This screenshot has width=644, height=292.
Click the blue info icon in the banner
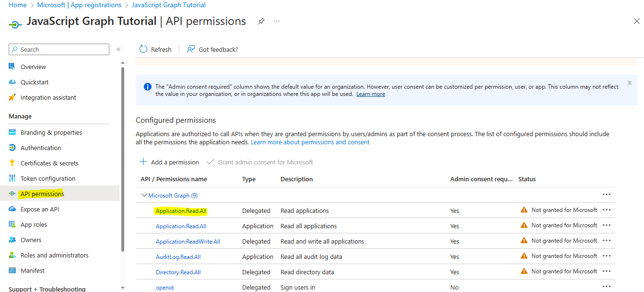click(148, 87)
